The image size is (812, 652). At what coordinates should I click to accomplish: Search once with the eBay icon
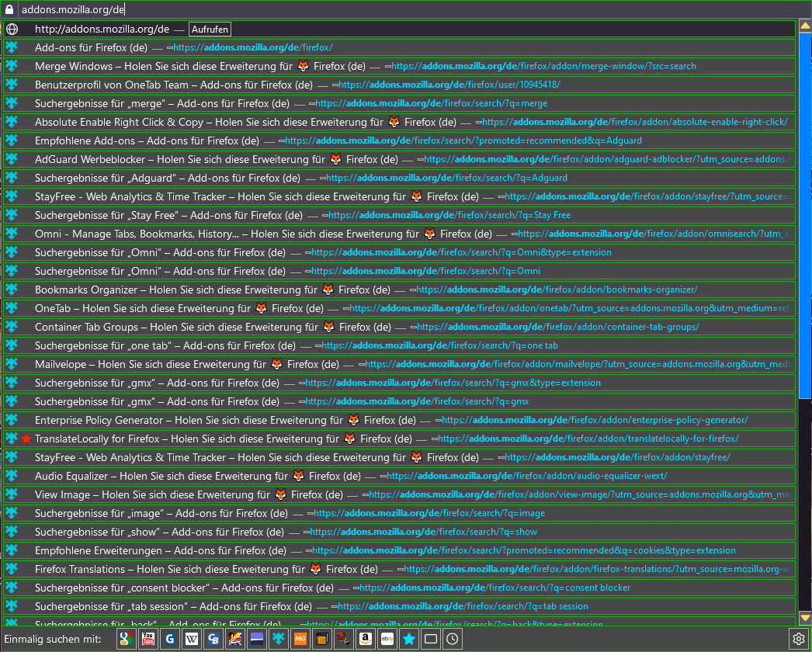pyautogui.click(x=387, y=639)
